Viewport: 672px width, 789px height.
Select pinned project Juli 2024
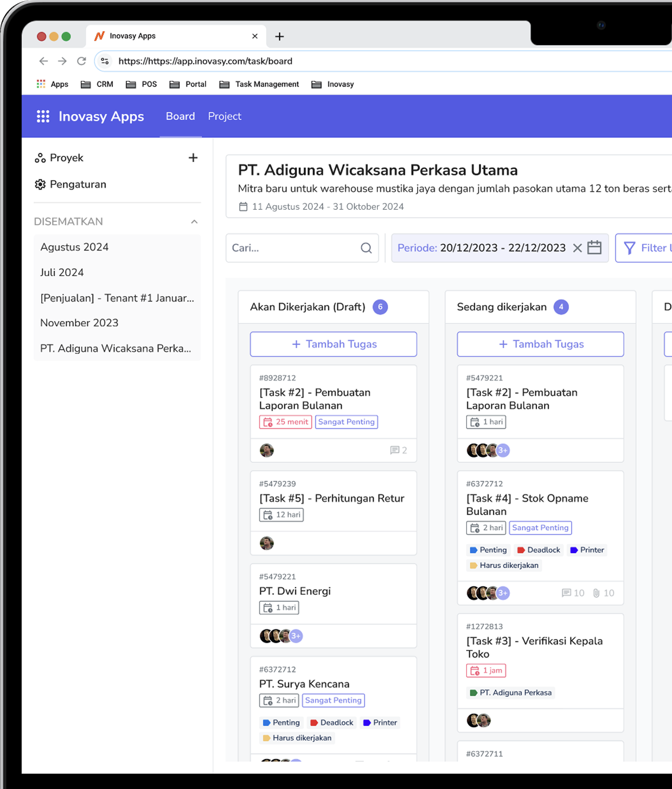point(117,272)
